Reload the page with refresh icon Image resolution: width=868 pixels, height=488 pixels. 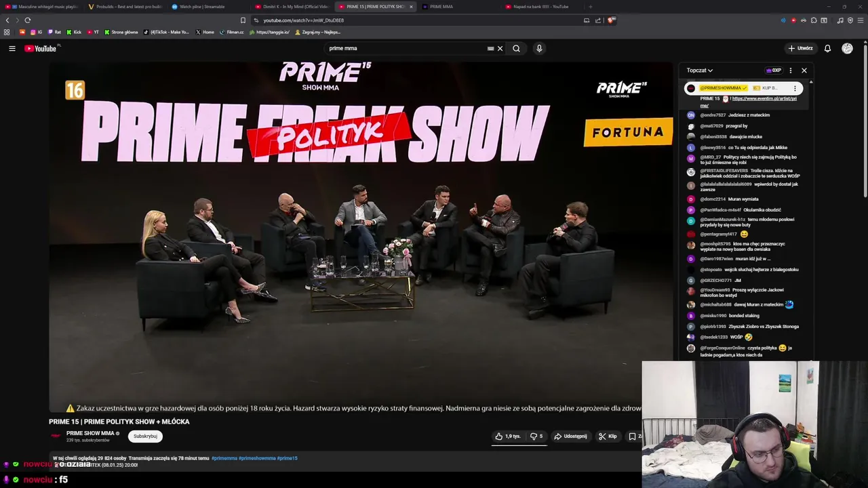27,20
